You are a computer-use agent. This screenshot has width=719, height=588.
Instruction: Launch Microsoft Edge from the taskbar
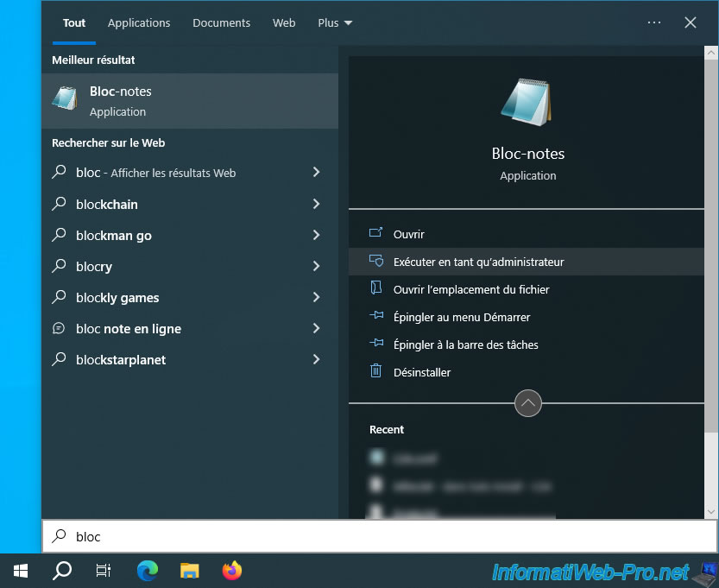148,571
